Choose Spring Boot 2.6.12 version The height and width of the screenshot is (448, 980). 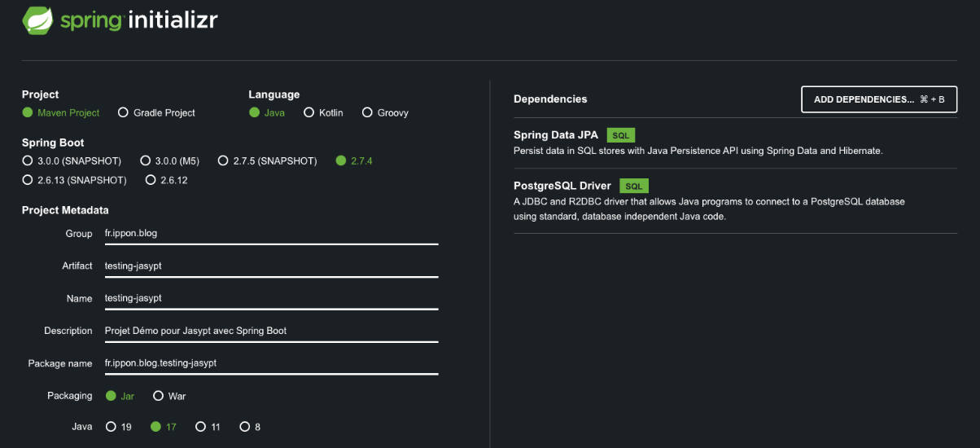pyautogui.click(x=151, y=180)
